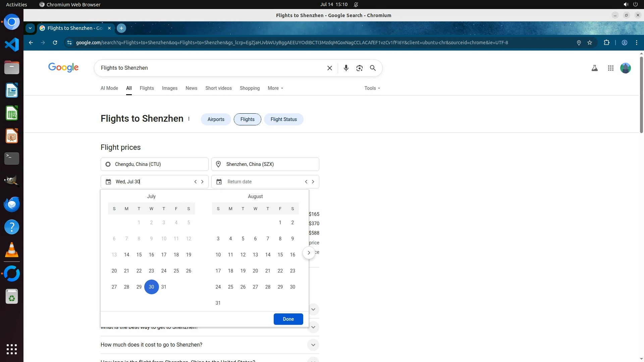
Task: Reload the page
Action: (55, 43)
